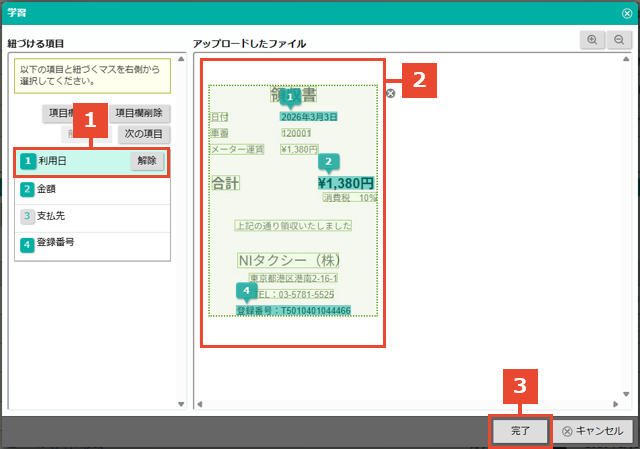Select the 車番 value 120001 on receipt
Screen dimensions: 640x449
(296, 132)
